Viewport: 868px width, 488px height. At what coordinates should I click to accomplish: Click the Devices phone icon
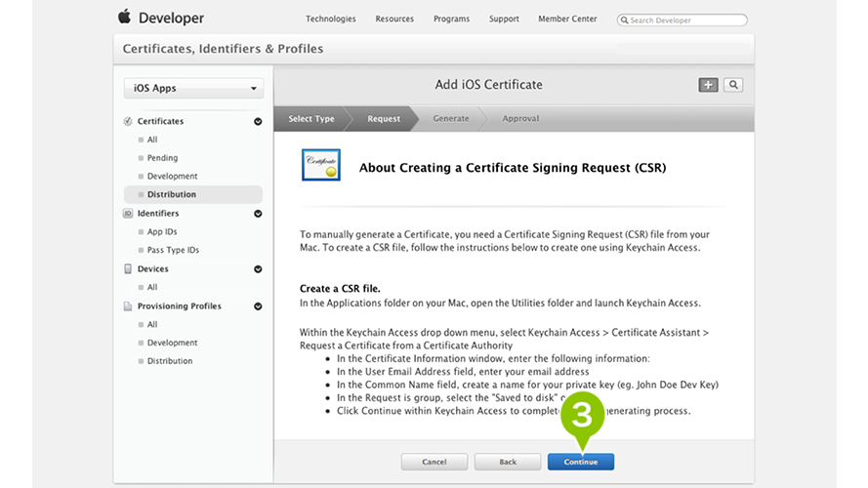(x=128, y=269)
